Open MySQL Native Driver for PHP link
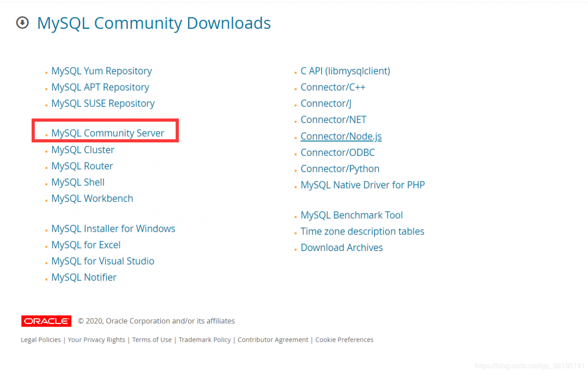Image resolution: width=588 pixels, height=374 pixels. (x=363, y=185)
